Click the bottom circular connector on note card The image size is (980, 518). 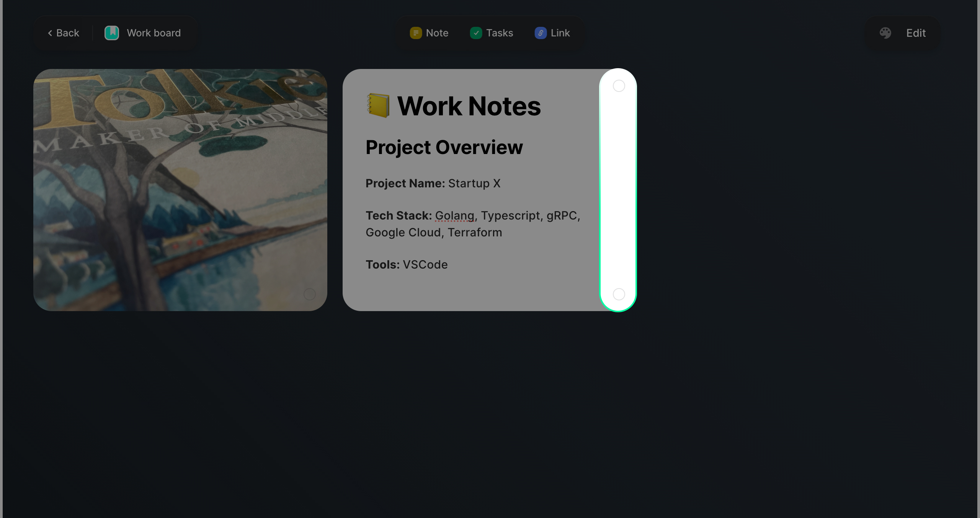point(618,294)
